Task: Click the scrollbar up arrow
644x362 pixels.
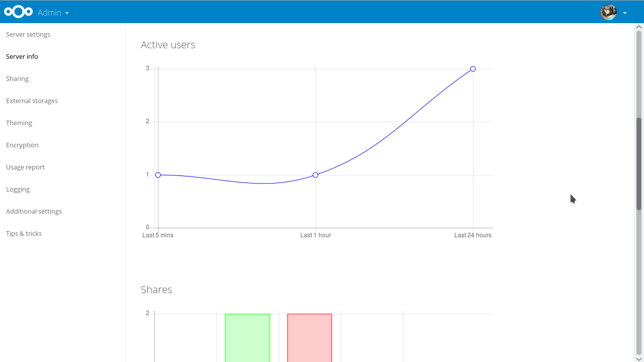Action: (x=639, y=27)
